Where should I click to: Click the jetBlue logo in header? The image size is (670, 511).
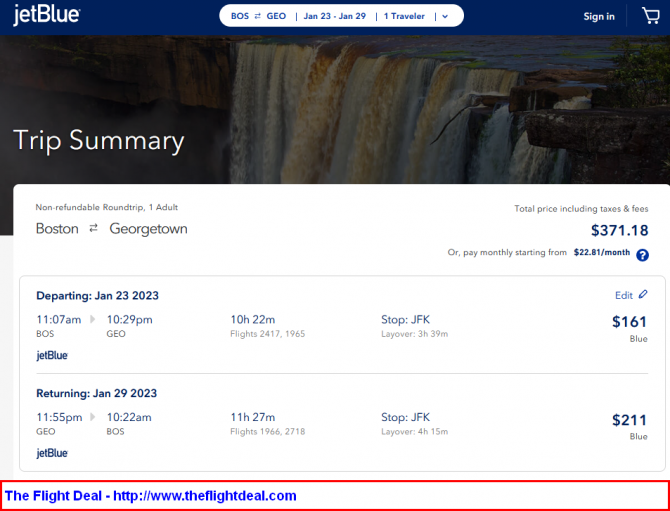point(47,16)
